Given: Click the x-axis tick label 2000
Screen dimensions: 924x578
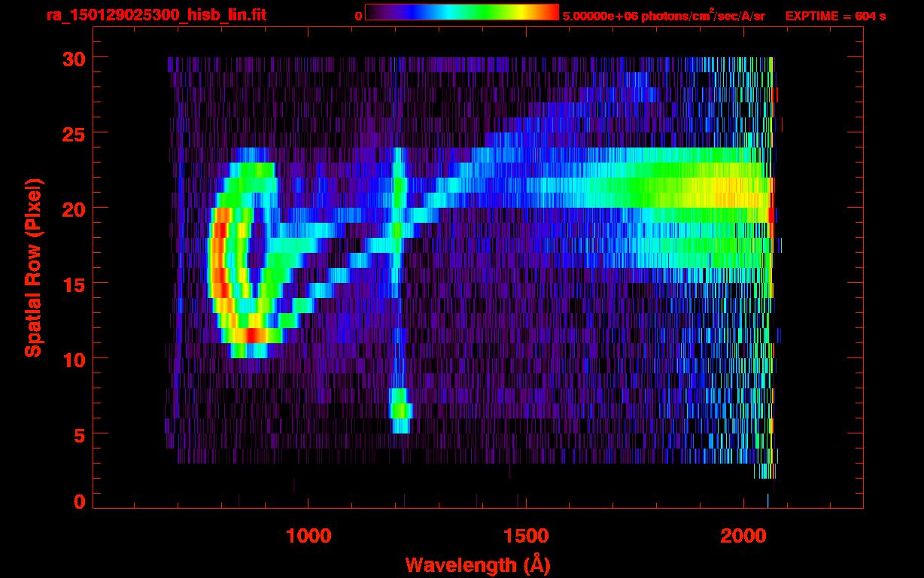Looking at the screenshot, I should 743,536.
